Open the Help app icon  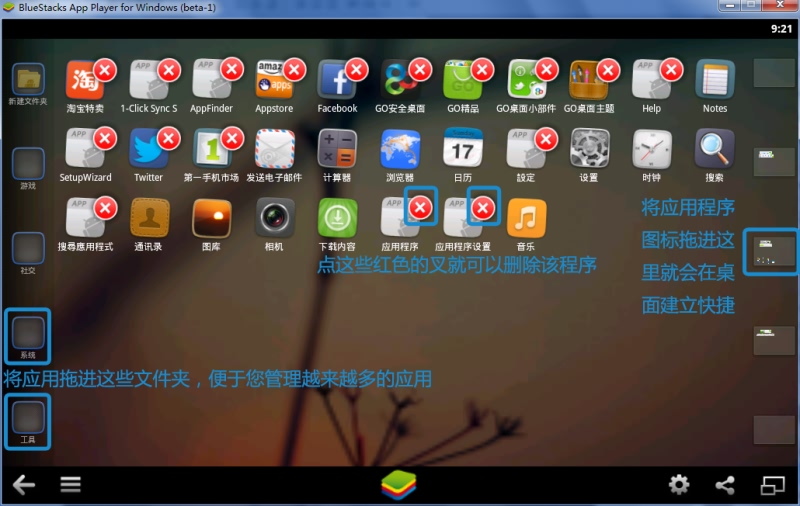tap(652, 80)
